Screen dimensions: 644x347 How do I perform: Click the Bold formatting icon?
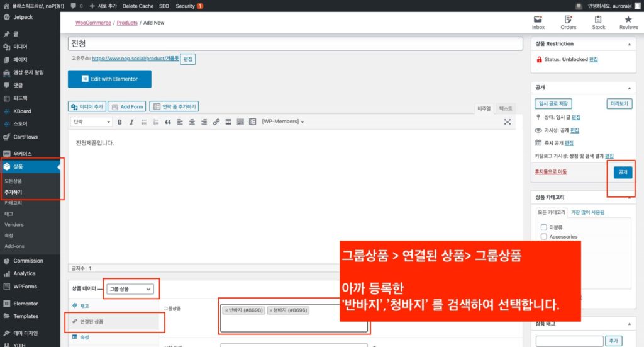tap(119, 122)
